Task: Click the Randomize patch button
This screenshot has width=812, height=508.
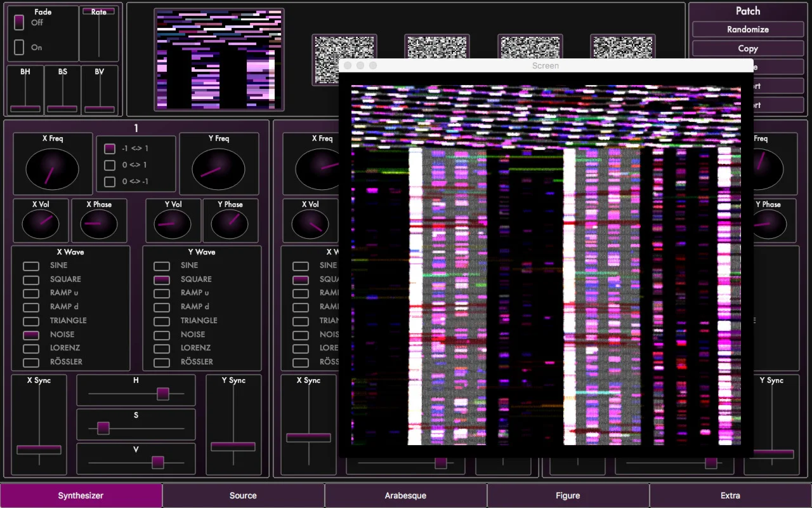Action: 747,29
